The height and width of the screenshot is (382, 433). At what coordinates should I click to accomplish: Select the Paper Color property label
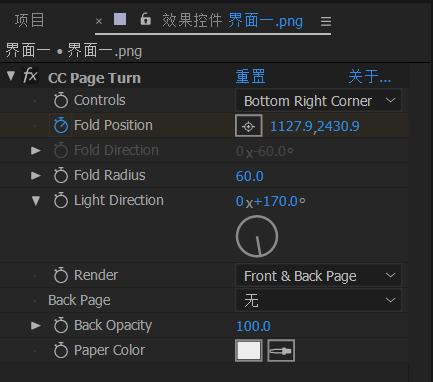click(109, 350)
